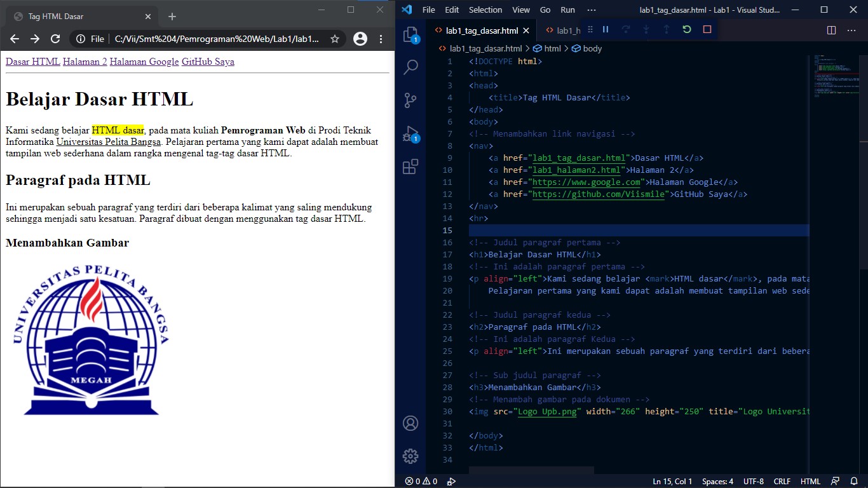Open the Source Control view
This screenshot has width=868, height=488.
tap(410, 100)
